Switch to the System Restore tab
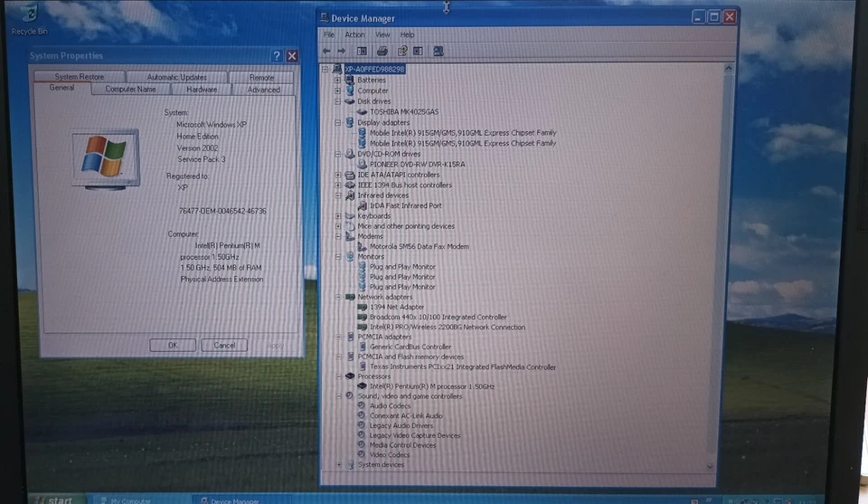Viewport: 868px width, 504px height. [x=80, y=77]
